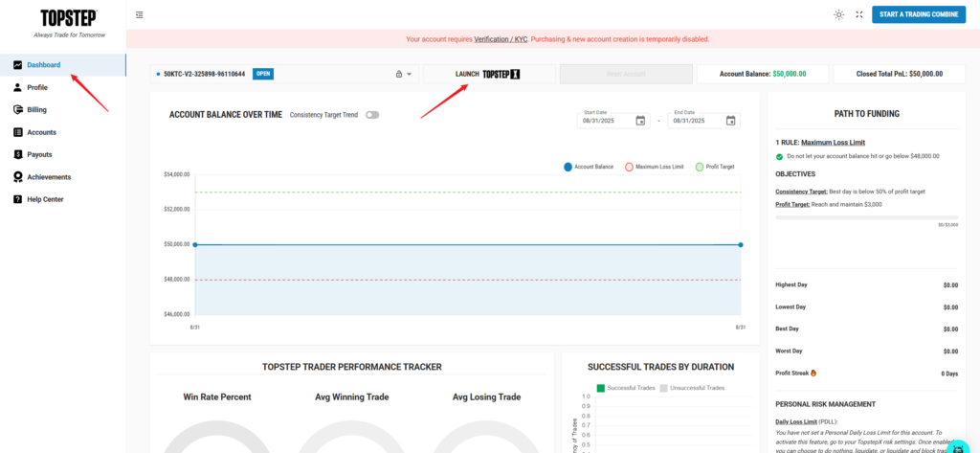Viewport: 980px width, 453px height.
Task: Click the lock icon in account selector
Action: pyautogui.click(x=398, y=74)
